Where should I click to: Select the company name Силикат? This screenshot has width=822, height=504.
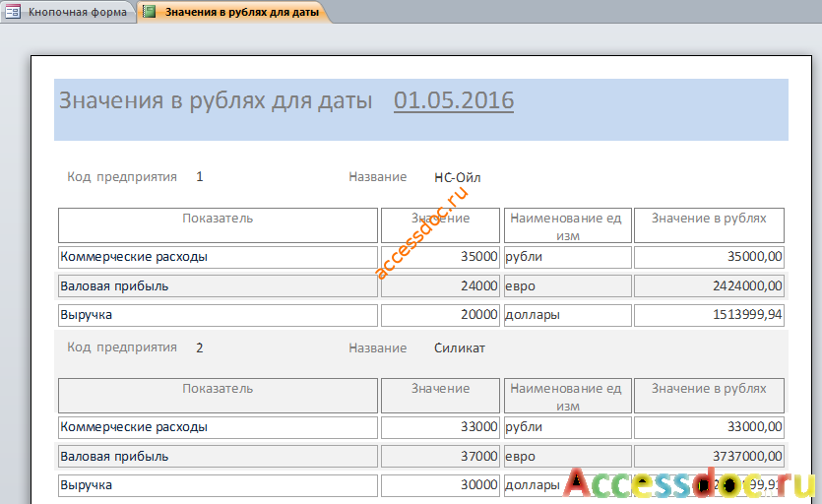(x=459, y=348)
